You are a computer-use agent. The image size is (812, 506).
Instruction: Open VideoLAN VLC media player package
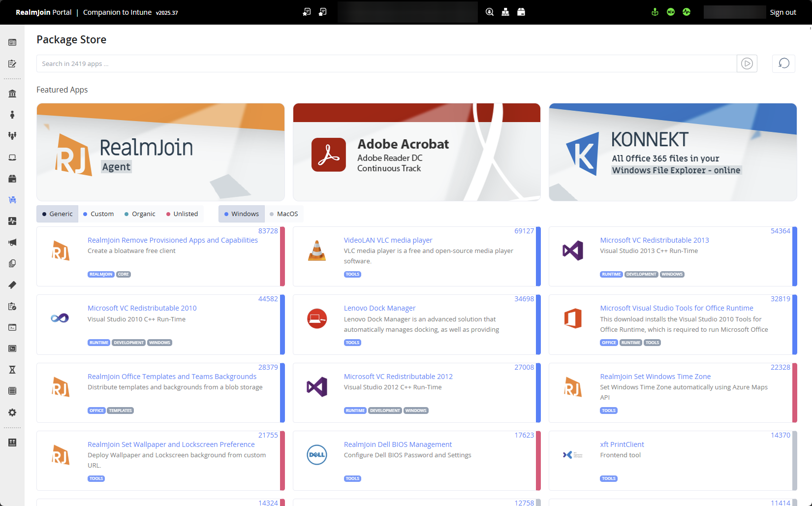coord(388,240)
